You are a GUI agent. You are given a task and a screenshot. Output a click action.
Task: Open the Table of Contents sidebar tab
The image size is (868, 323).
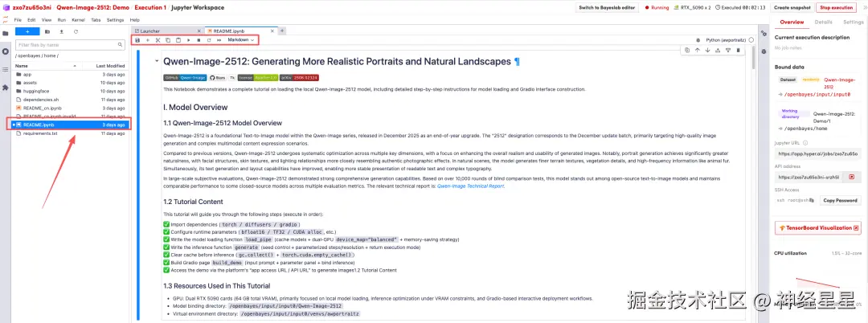pyautogui.click(x=6, y=69)
